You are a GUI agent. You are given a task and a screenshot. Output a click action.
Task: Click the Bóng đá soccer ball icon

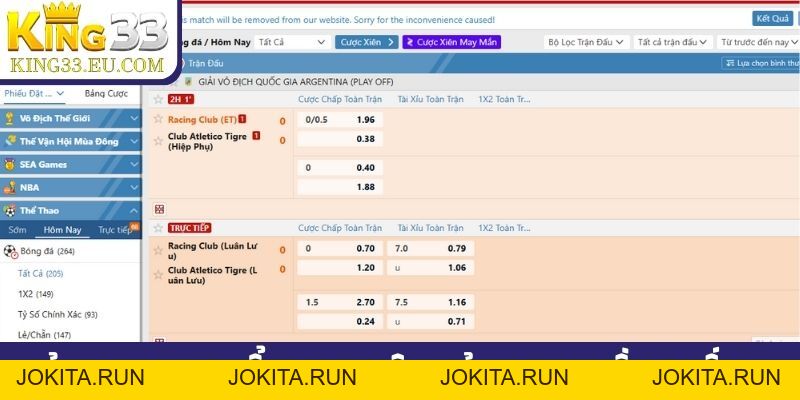click(10, 251)
